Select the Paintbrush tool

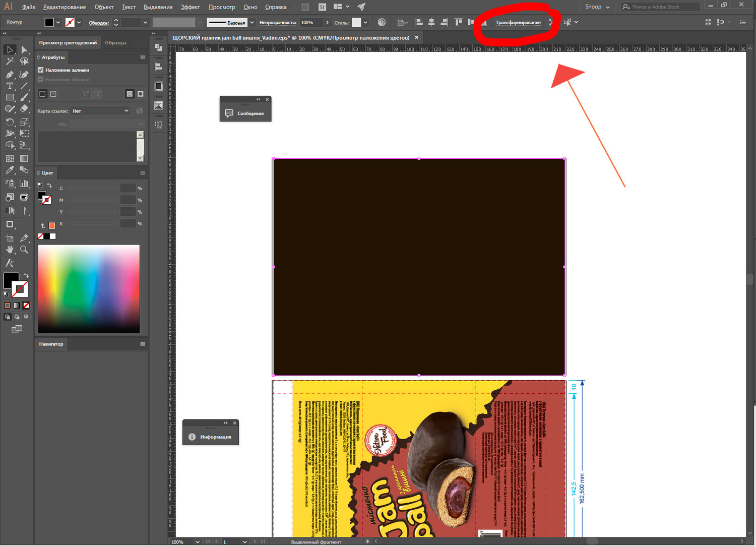(24, 97)
